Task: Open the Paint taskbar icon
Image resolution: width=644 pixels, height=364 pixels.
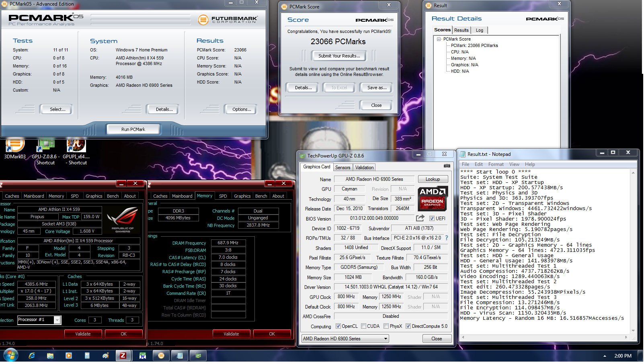Action: [x=106, y=356]
